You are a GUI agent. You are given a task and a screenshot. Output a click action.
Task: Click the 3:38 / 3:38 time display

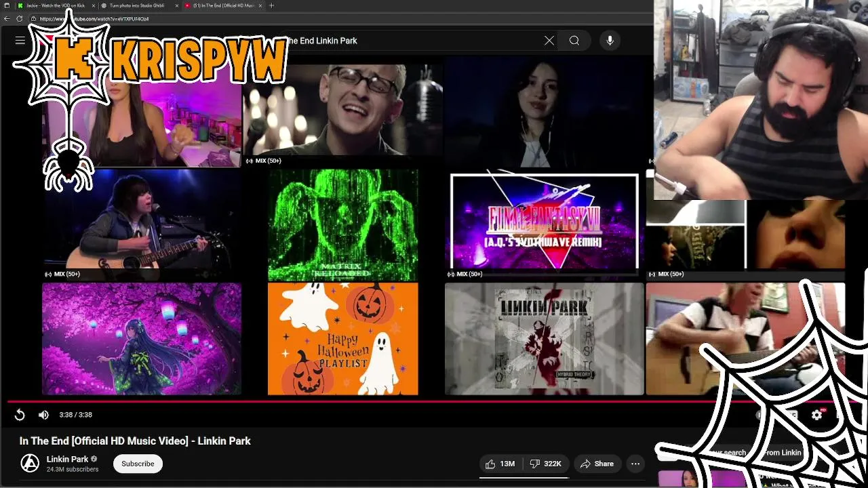click(75, 415)
